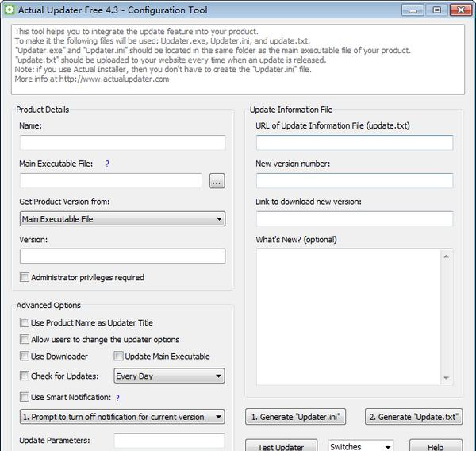
Task: Click the help question mark beside Use Smart Notification
Action: tap(117, 397)
